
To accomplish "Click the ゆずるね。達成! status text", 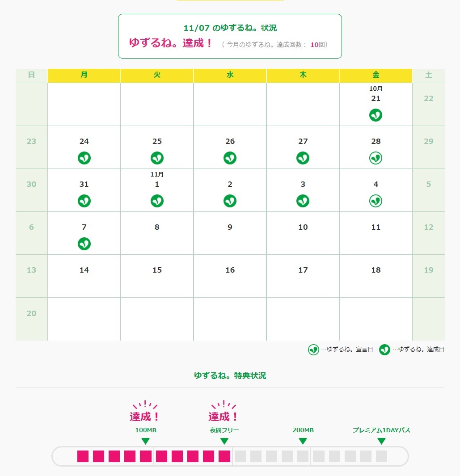I will 171,43.
